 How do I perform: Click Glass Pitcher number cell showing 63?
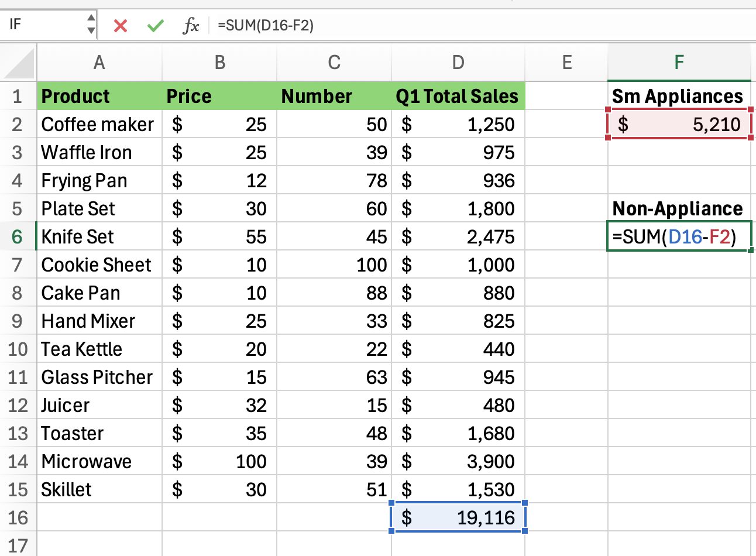pos(334,377)
